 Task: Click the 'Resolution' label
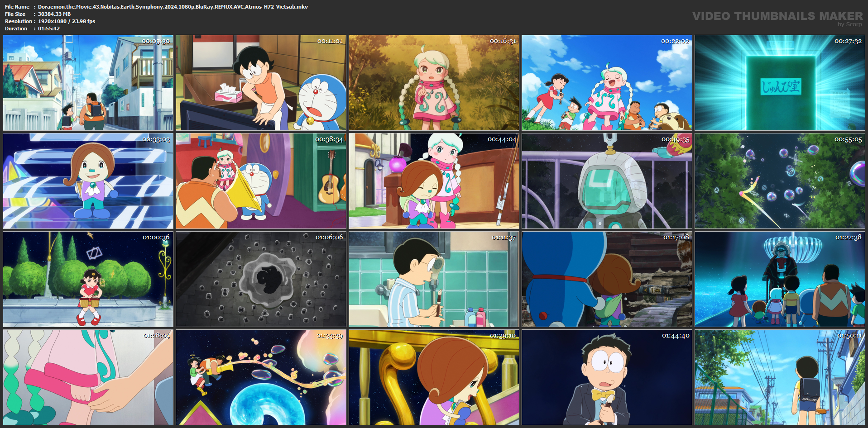point(19,21)
